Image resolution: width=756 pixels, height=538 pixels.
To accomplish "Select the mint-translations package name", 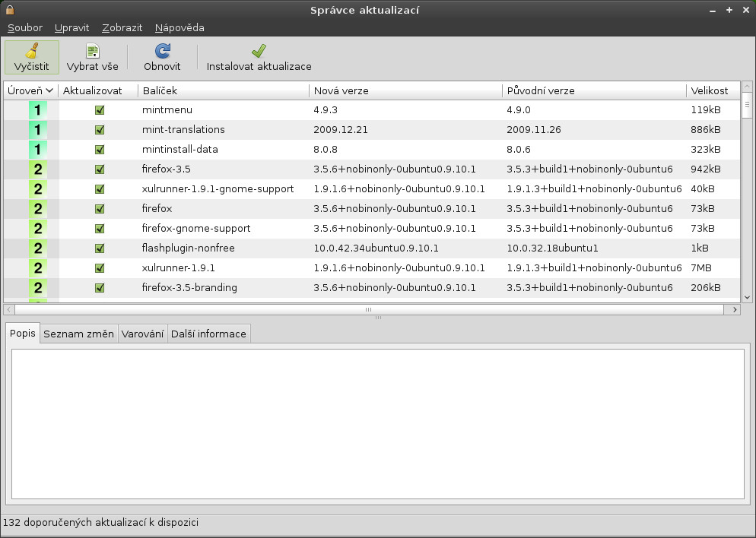I will click(x=183, y=130).
